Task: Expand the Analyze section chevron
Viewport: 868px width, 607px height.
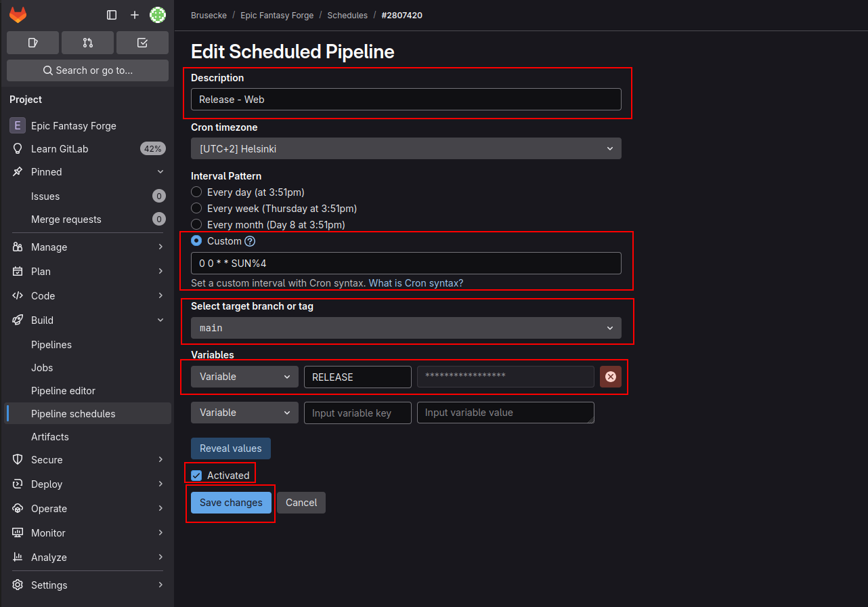Action: coord(160,558)
